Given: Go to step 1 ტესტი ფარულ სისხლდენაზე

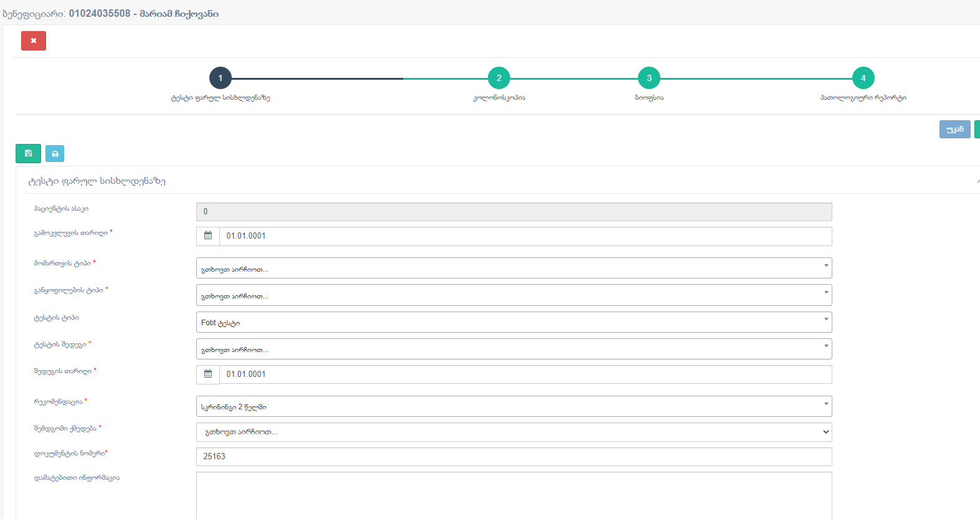Looking at the screenshot, I should click(220, 79).
